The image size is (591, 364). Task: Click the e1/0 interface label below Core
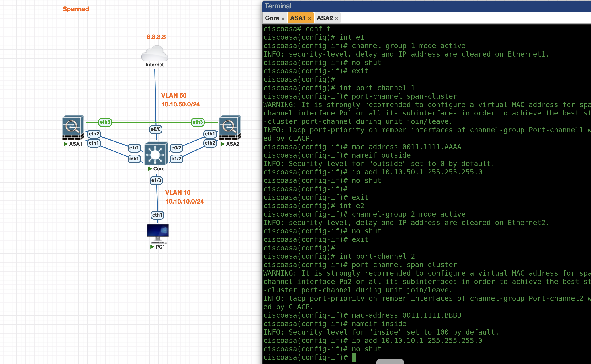156,180
